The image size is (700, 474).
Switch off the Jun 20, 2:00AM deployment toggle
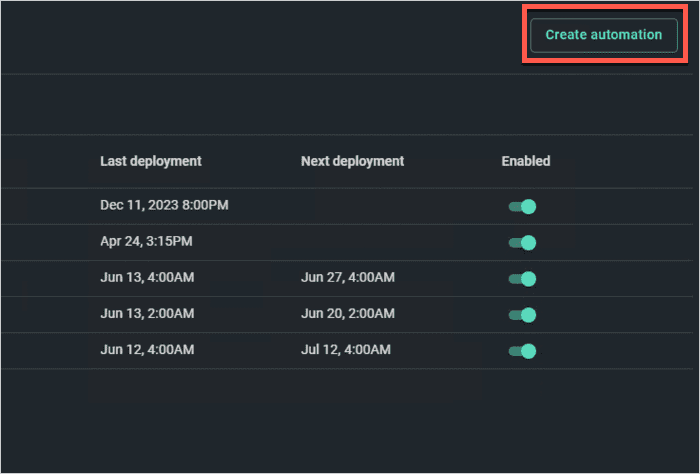pyautogui.click(x=522, y=315)
